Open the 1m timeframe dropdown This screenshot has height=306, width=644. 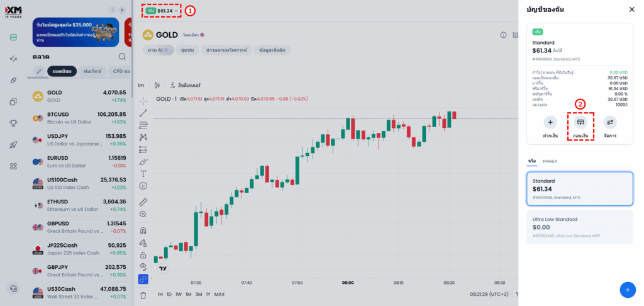click(141, 85)
